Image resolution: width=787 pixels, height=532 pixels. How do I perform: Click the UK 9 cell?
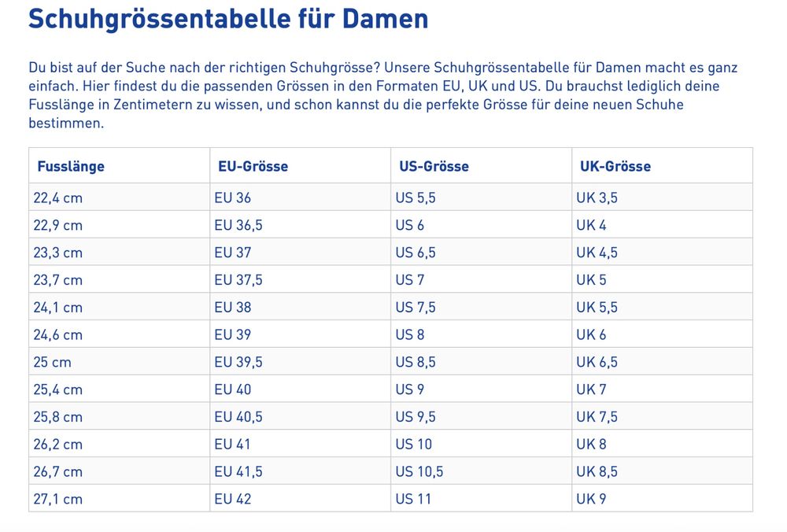point(663,499)
